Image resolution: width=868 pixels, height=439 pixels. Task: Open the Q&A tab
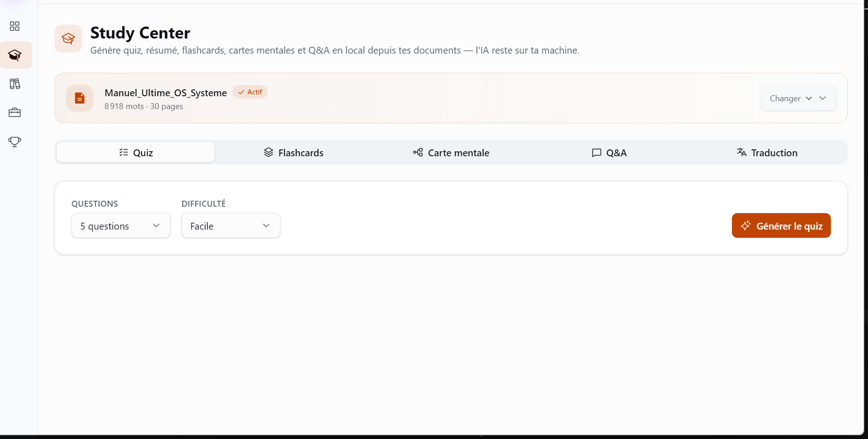click(609, 153)
